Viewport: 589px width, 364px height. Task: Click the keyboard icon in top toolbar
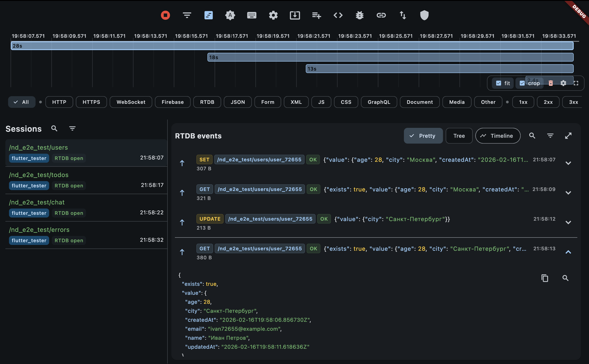(252, 15)
